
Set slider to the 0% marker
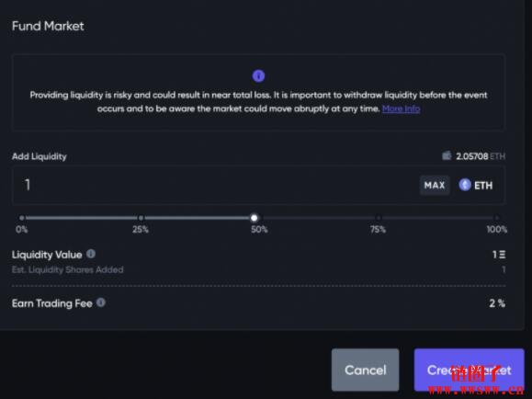coord(22,218)
